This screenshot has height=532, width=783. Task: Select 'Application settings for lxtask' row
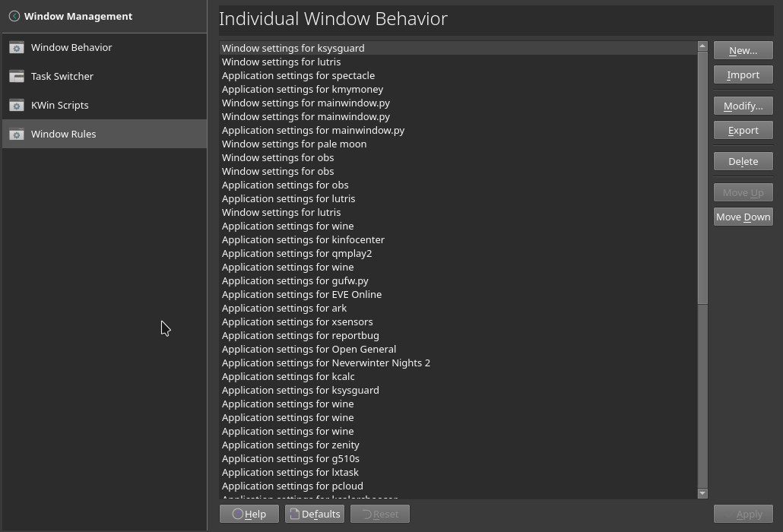(x=458, y=473)
